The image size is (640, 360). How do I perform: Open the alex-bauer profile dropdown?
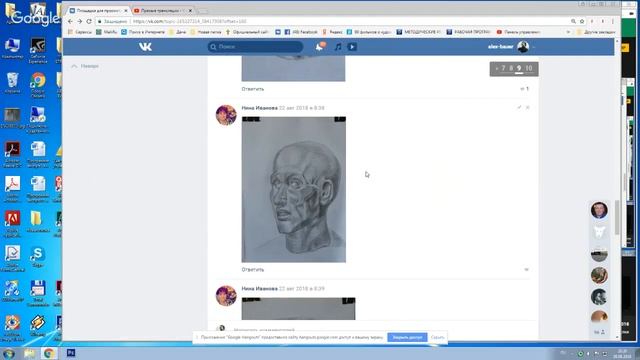[511, 47]
